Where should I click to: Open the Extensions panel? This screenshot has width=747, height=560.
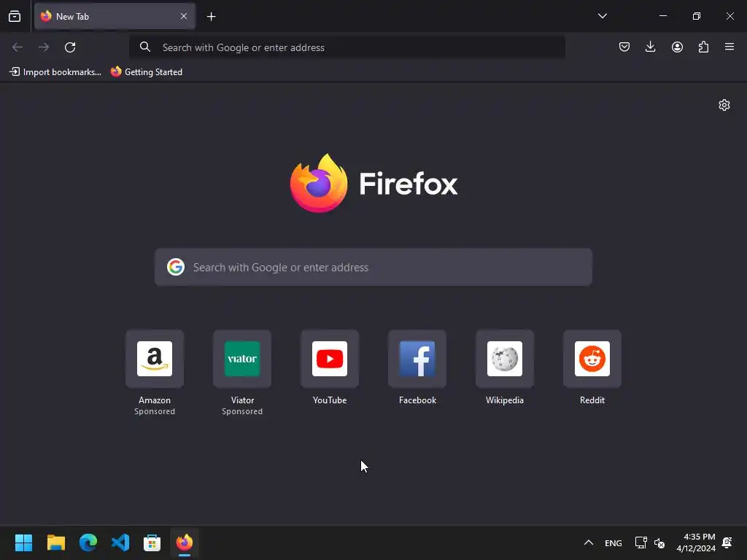(703, 47)
